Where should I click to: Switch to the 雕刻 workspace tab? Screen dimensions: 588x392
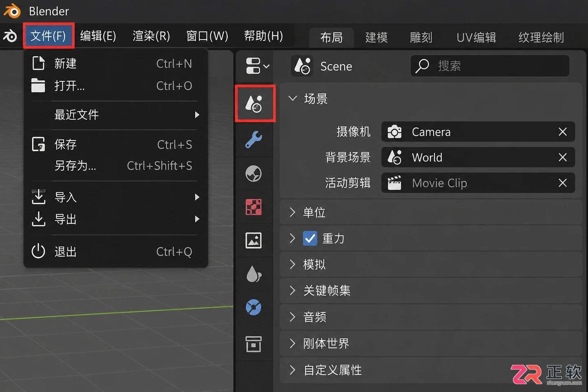click(421, 38)
